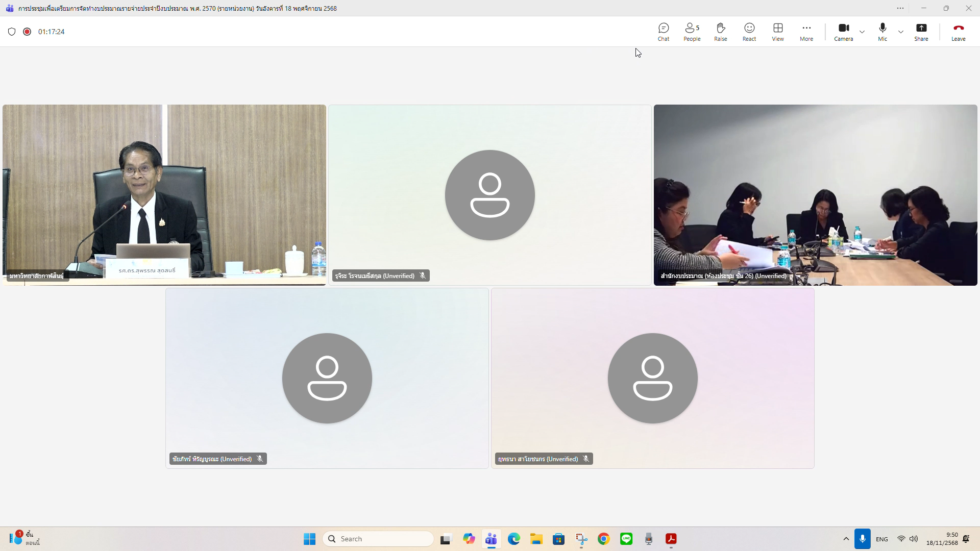
Task: Click the shield security icon
Action: [x=12, y=32]
